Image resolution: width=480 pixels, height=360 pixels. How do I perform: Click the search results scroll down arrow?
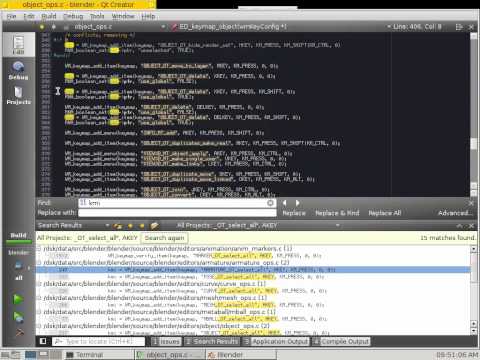[x=473, y=331]
